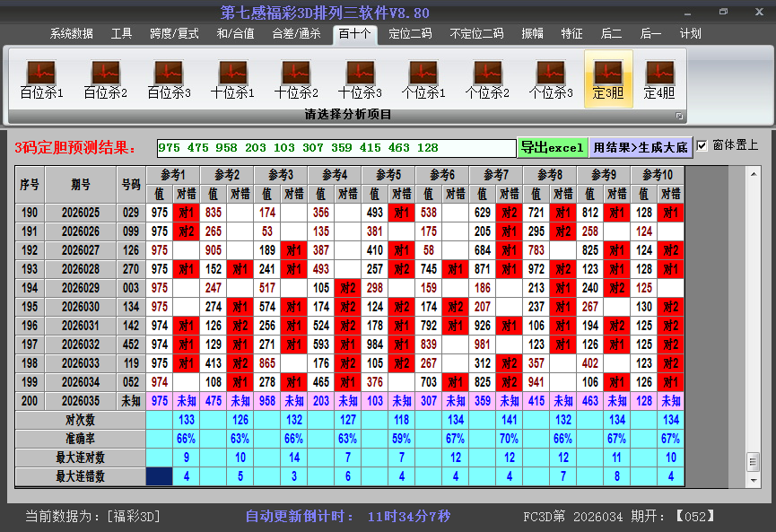This screenshot has width=776, height=532.
Task: Expand the ribbon panel dialog launcher
Action: pyautogui.click(x=679, y=116)
